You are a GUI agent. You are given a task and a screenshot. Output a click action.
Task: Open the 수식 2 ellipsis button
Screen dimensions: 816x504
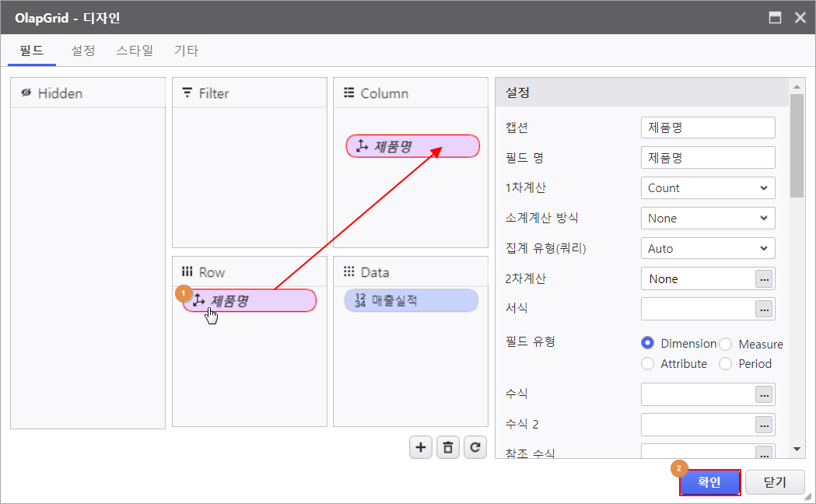(x=764, y=425)
